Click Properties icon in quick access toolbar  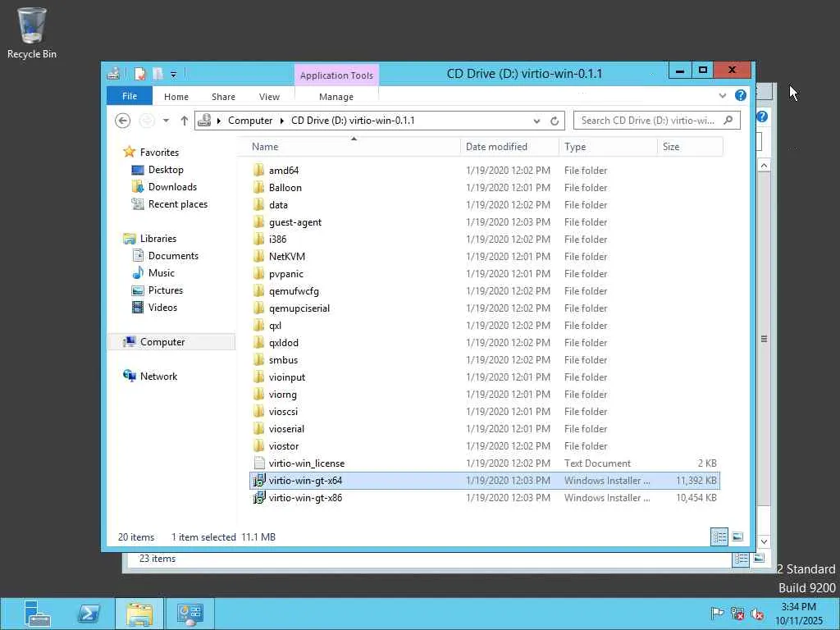coord(140,74)
